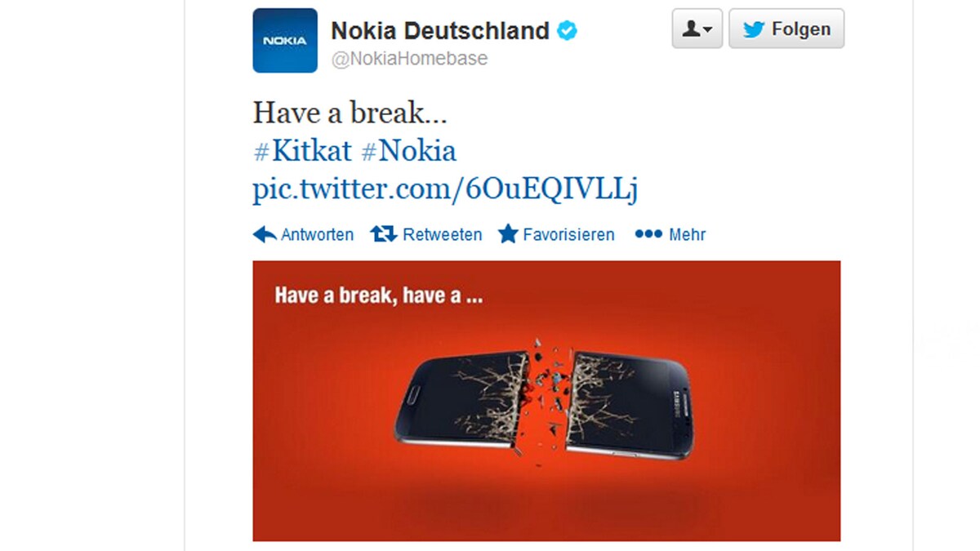Open the pic.twitter.com/6OuEQIVLLj link

[x=445, y=189]
